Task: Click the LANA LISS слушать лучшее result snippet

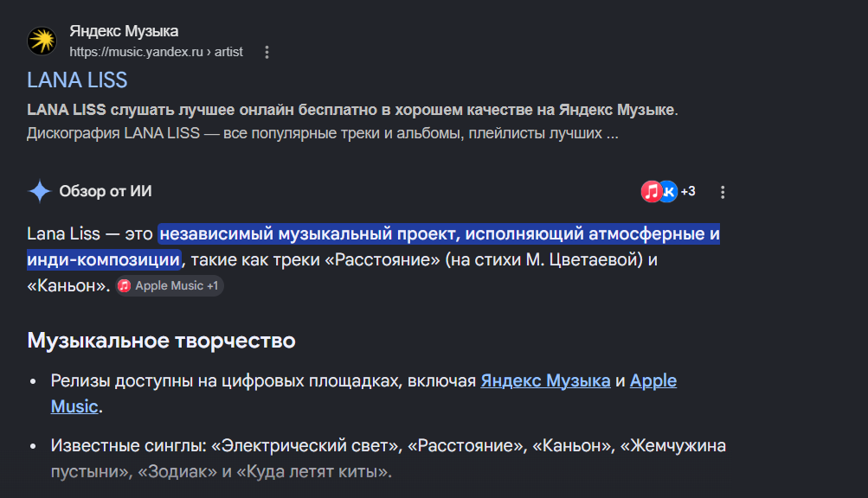Action: pos(352,110)
